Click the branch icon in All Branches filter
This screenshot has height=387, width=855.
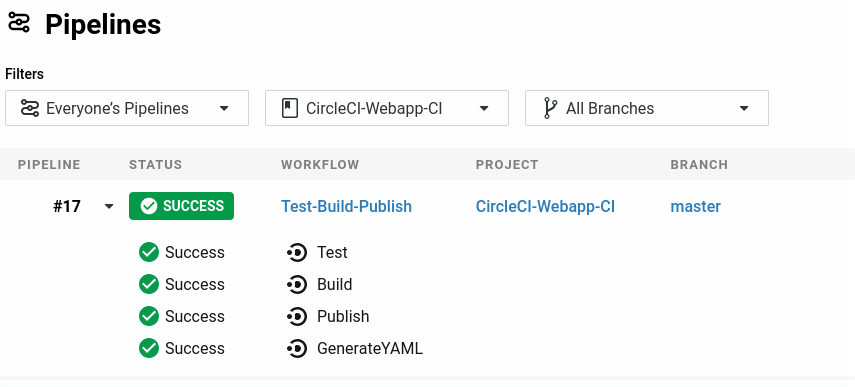550,108
